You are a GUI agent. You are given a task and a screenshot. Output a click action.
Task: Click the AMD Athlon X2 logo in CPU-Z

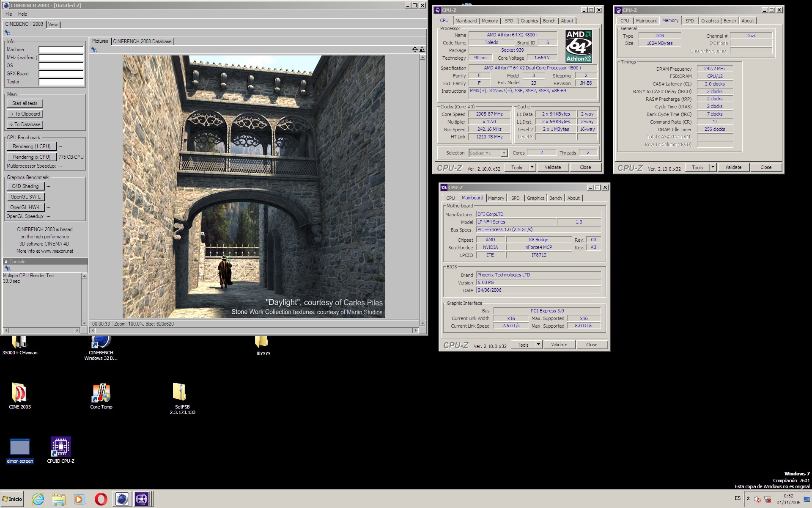point(579,46)
